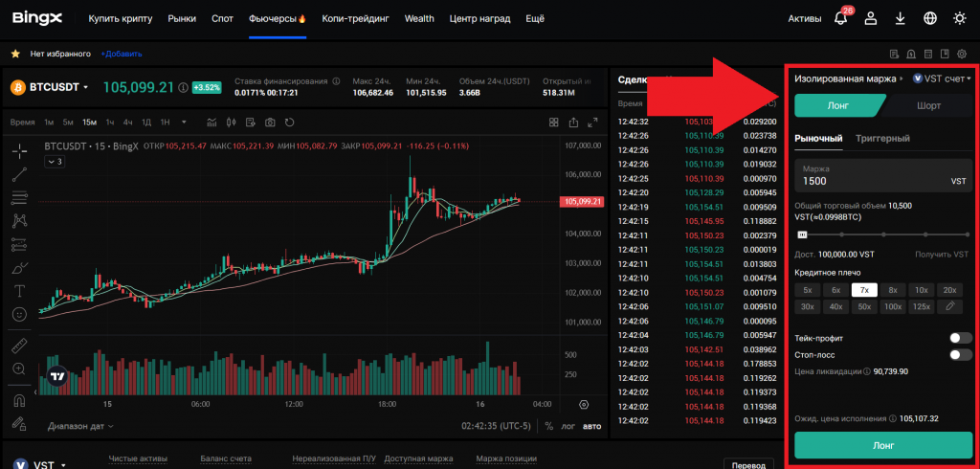The width and height of the screenshot is (980, 469).
Task: Open the VST asset dropdown at bottom
Action: pos(41,465)
